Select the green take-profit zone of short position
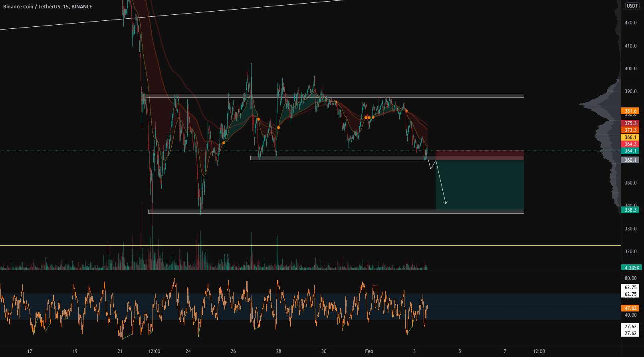 pyautogui.click(x=480, y=184)
